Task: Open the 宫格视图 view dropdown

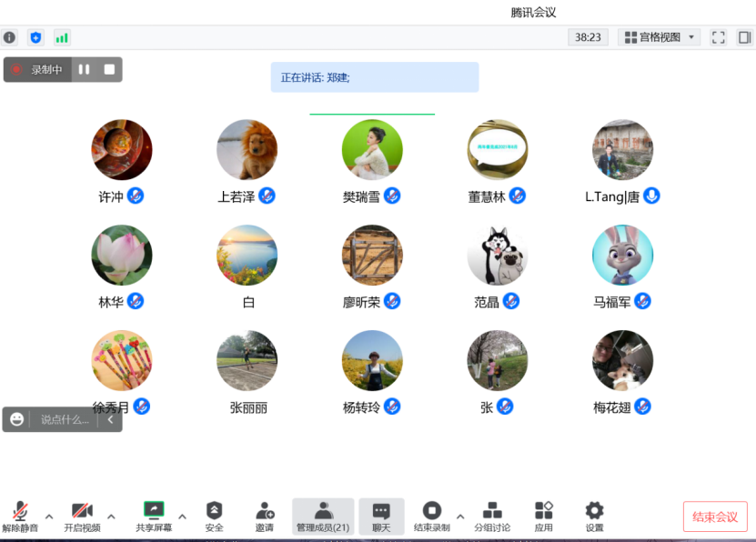Action: tap(660, 37)
